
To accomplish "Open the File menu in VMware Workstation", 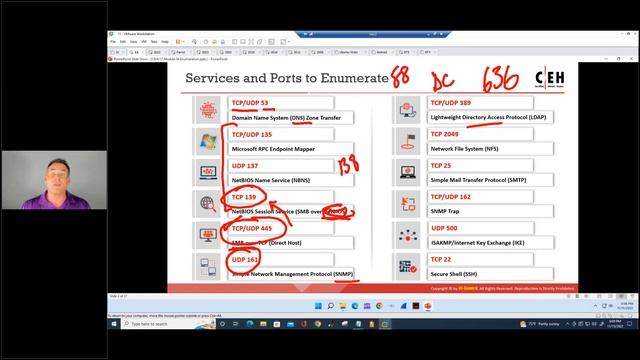I will [113, 42].
